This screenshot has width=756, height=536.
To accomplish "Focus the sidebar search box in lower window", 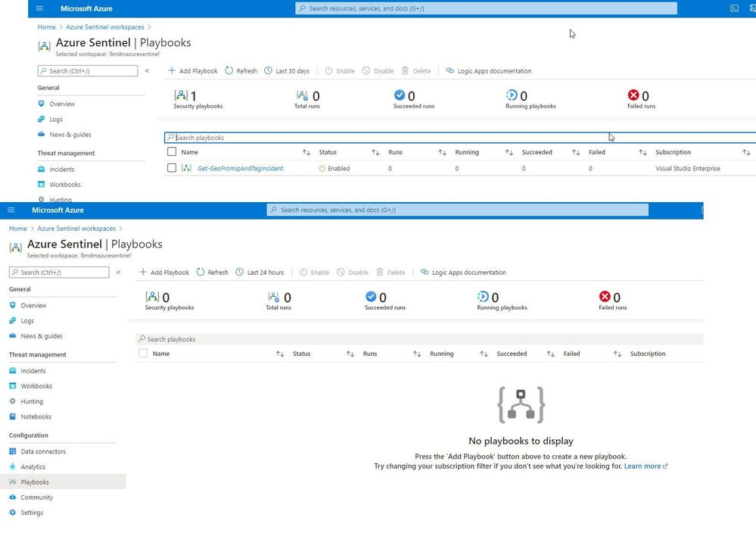I will pos(59,273).
